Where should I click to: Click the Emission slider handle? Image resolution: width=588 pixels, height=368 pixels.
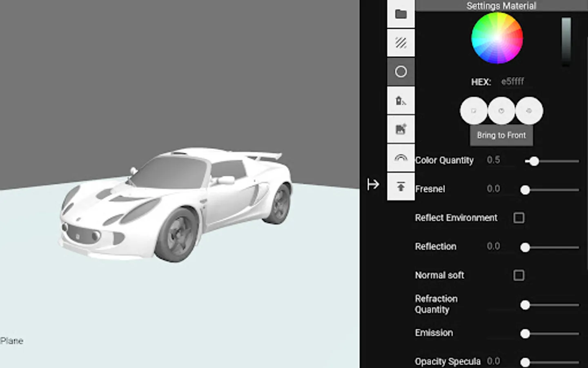pos(525,334)
